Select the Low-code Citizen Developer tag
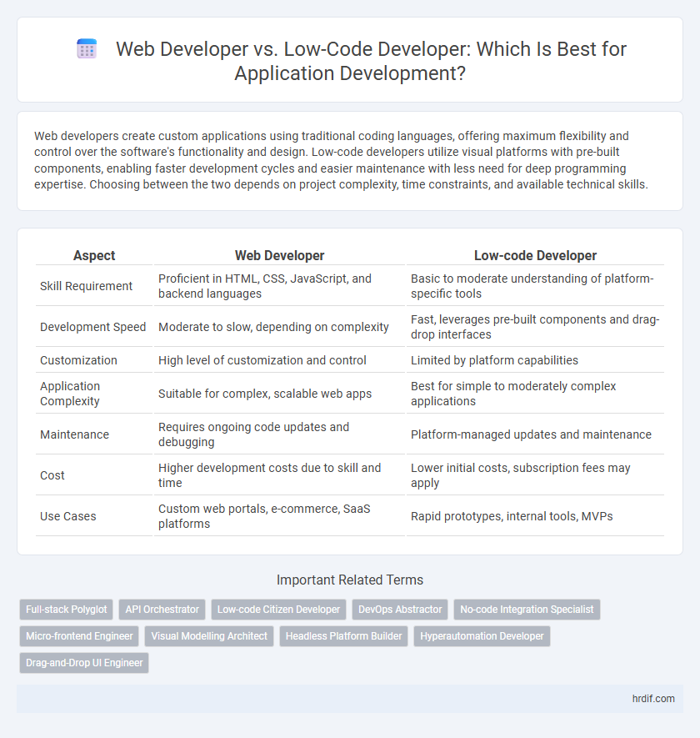This screenshot has width=700, height=738. point(278,609)
